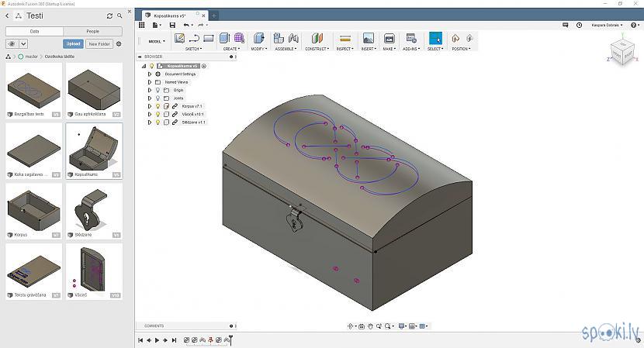Hide the Korpus v7:1 component
The height and width of the screenshot is (348, 644).
[158, 106]
